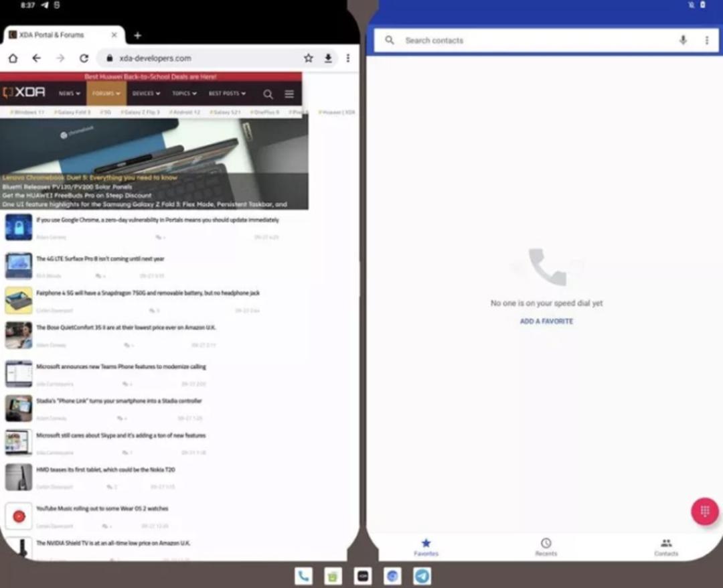Switch to the Recents tab
This screenshot has height=588, width=723.
(546, 547)
